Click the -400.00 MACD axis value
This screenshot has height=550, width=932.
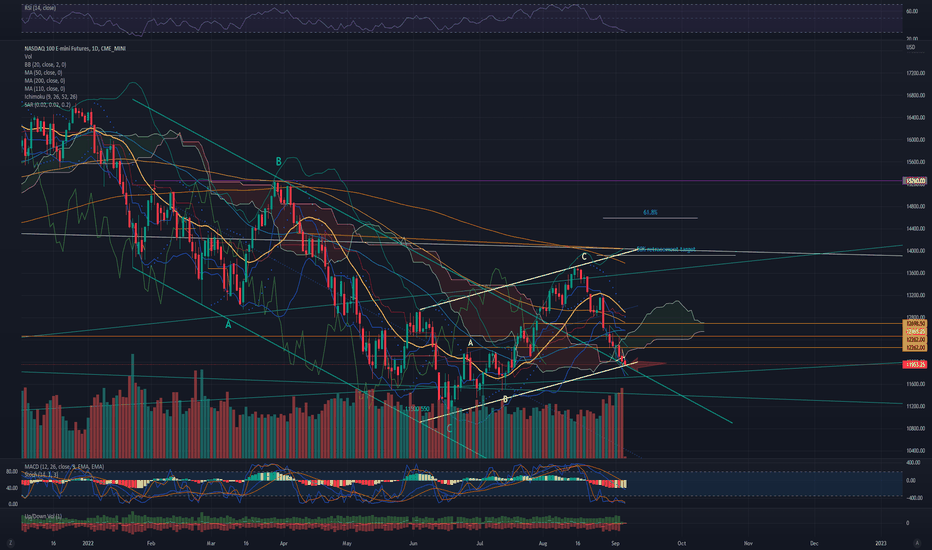point(913,498)
